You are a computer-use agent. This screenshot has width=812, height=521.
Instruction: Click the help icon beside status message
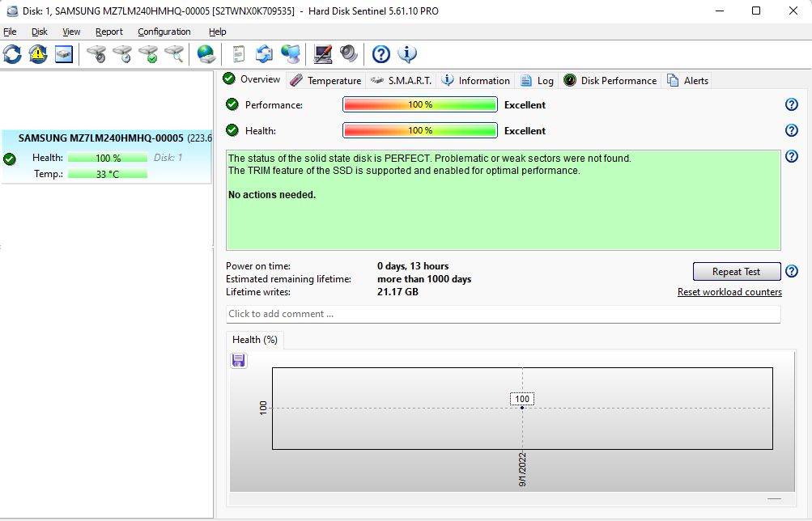pyautogui.click(x=791, y=156)
